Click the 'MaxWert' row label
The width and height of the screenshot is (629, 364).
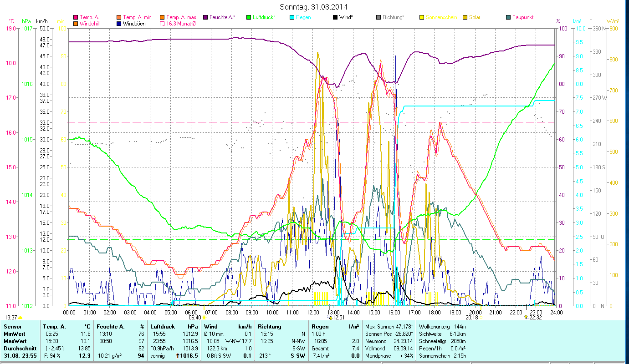(x=15, y=341)
